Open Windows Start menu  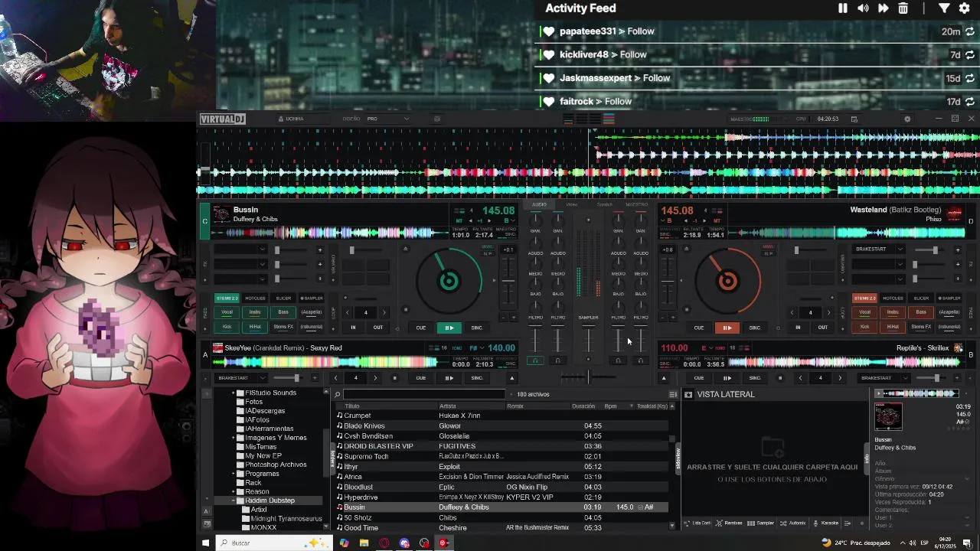pos(205,543)
